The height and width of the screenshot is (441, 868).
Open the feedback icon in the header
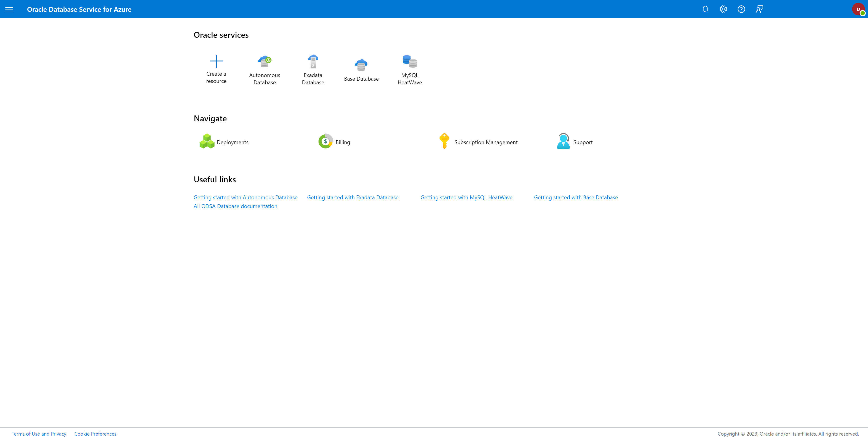pyautogui.click(x=759, y=9)
